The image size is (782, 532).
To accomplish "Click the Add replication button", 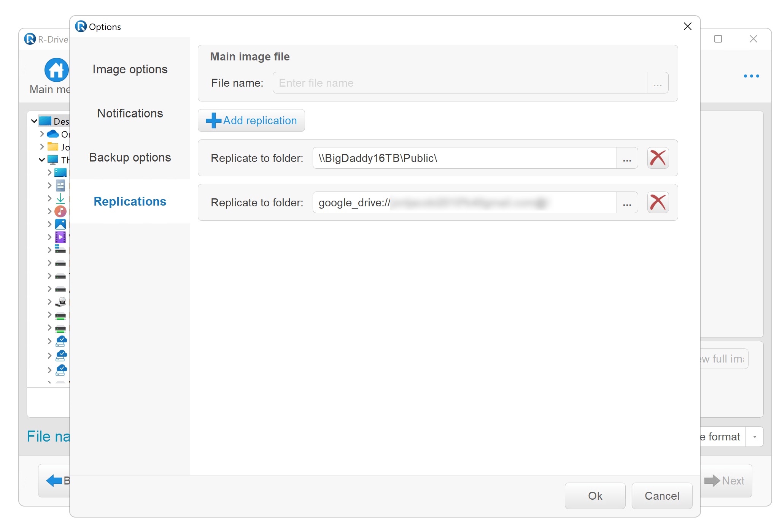I will pyautogui.click(x=251, y=120).
